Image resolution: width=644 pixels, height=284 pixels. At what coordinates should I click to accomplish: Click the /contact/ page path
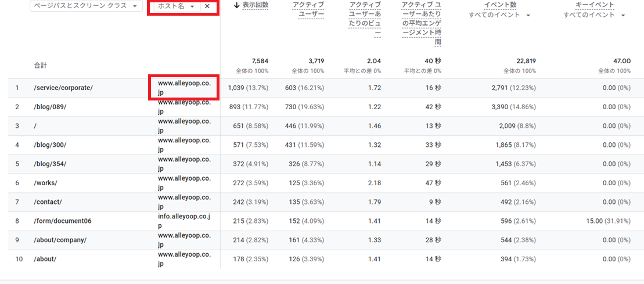click(48, 202)
